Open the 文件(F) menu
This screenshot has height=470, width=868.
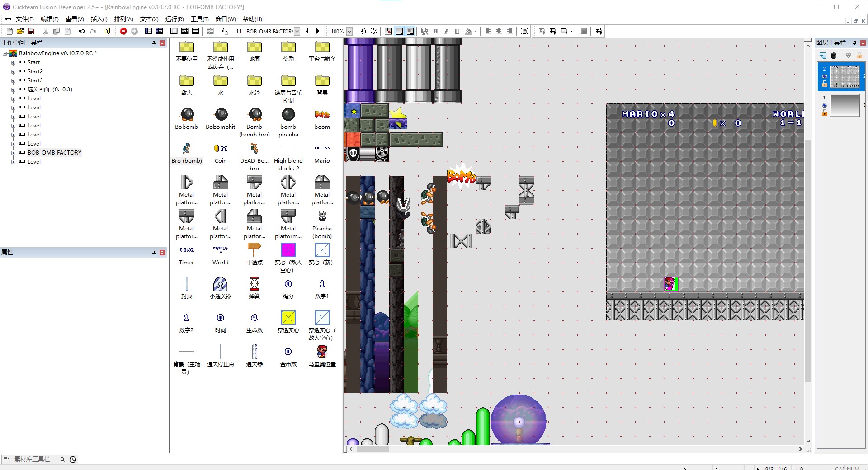pyautogui.click(x=24, y=19)
